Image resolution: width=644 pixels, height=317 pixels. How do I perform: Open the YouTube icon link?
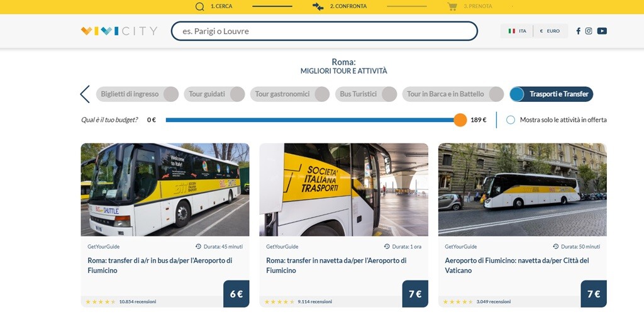(602, 31)
